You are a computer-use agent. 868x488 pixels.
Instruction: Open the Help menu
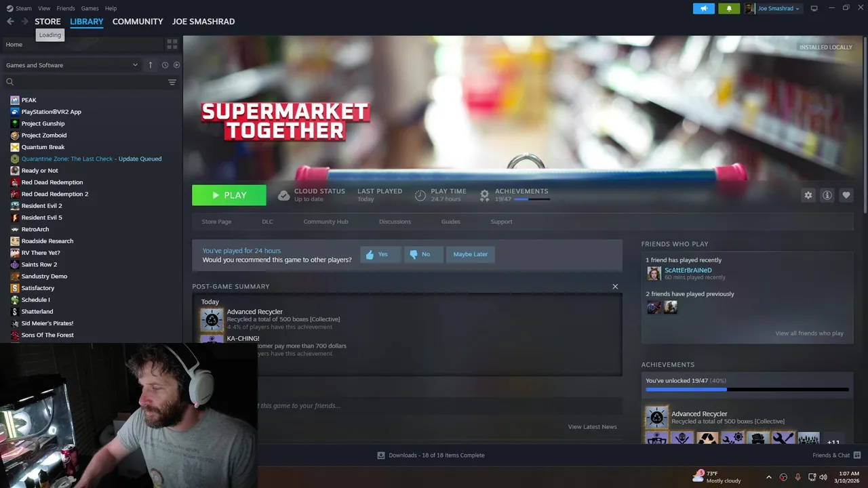click(111, 8)
